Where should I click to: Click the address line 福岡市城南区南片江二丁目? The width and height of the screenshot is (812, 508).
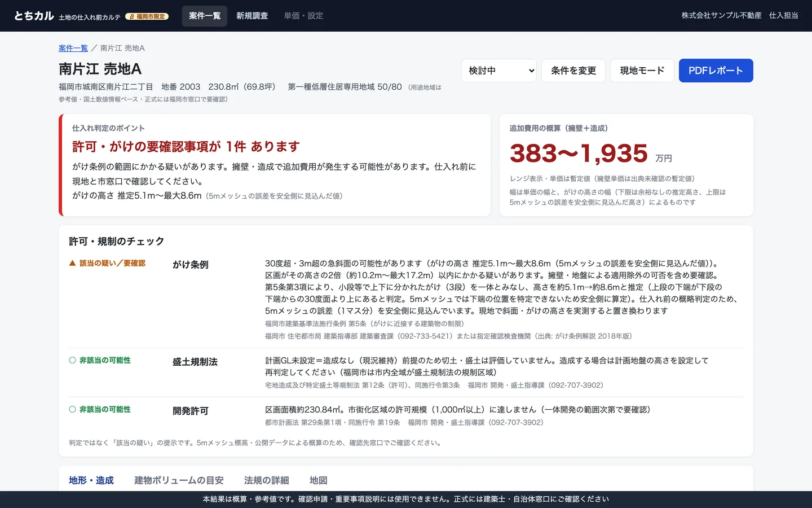click(x=106, y=87)
